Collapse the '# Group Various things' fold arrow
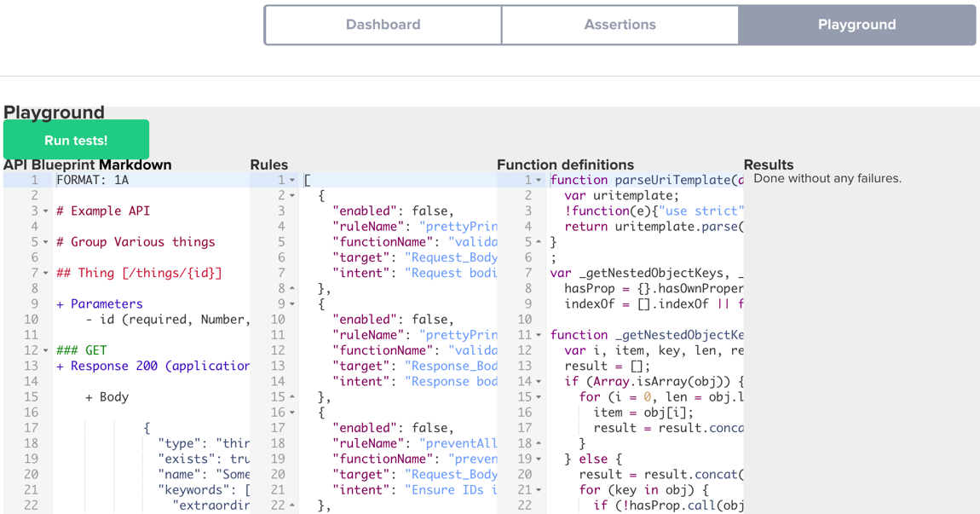This screenshot has height=514, width=980. pos(46,243)
